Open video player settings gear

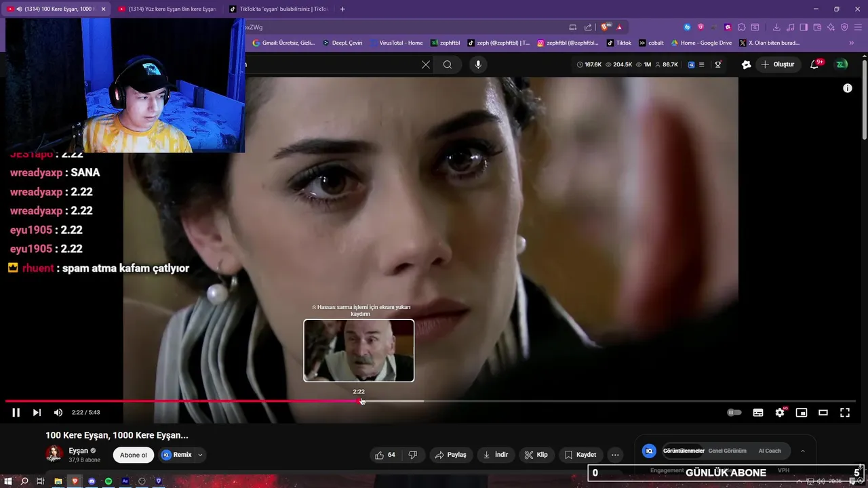tap(780, 413)
